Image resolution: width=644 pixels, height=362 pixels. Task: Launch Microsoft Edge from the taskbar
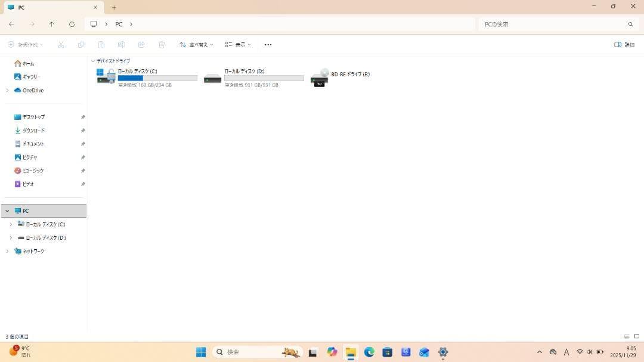tap(369, 352)
